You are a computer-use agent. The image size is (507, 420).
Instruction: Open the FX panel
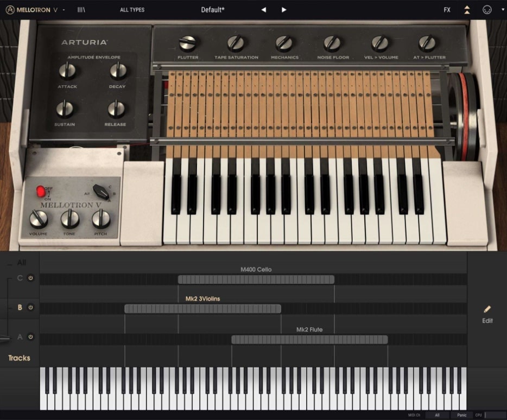pyautogui.click(x=447, y=9)
